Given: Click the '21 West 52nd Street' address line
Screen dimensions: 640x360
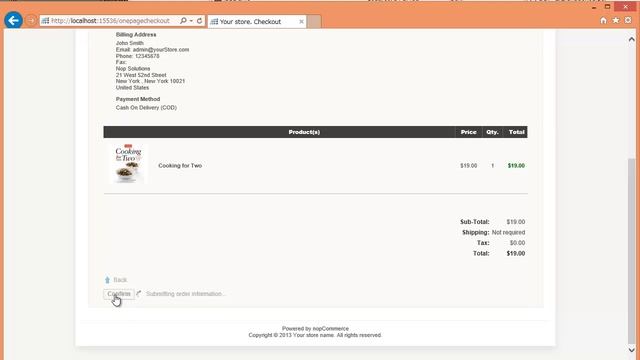Looking at the screenshot, I should coord(141,75).
